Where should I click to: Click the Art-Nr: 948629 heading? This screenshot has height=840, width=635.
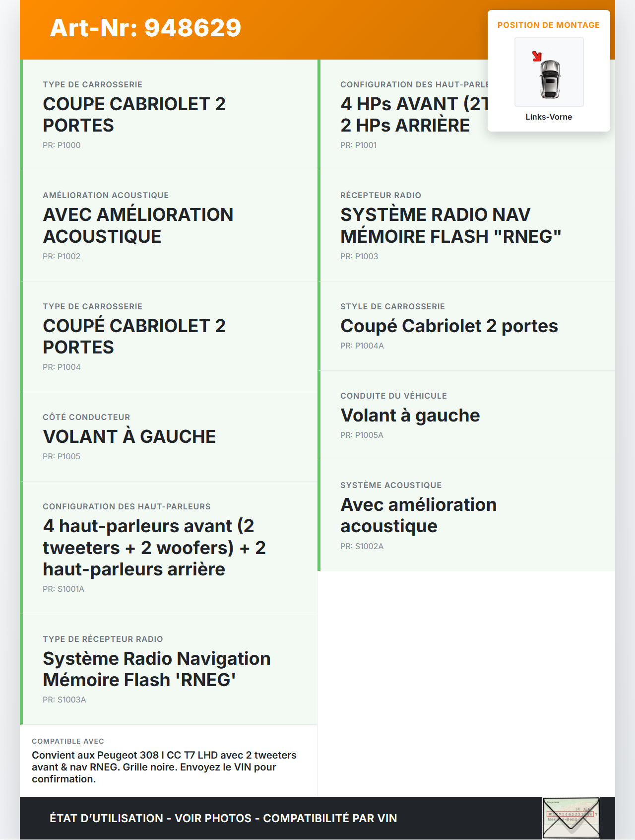point(145,28)
